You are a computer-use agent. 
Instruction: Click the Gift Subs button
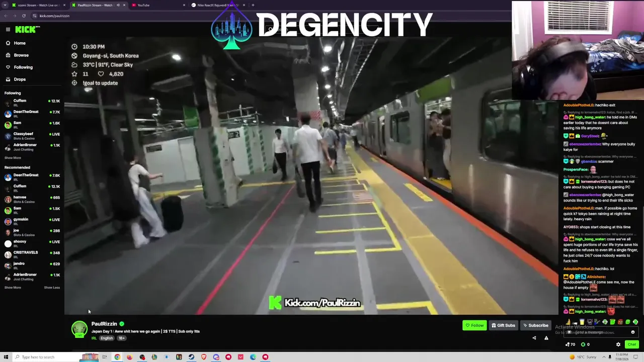(x=503, y=325)
